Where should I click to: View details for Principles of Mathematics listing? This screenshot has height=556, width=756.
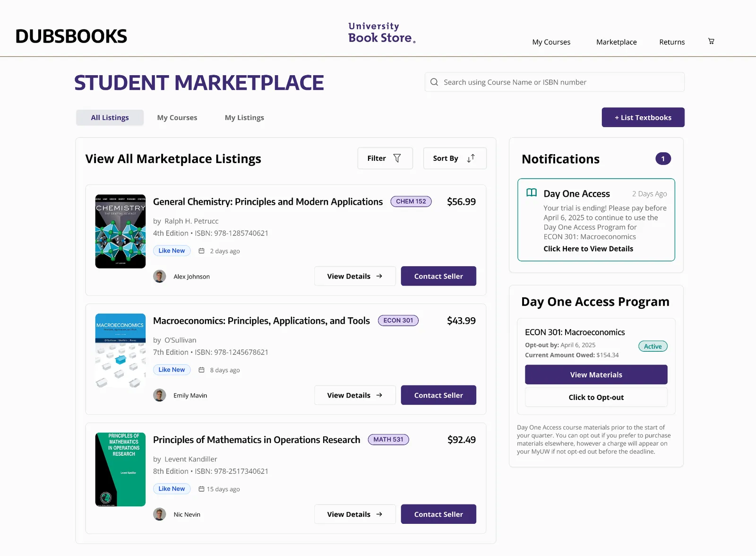tap(355, 514)
